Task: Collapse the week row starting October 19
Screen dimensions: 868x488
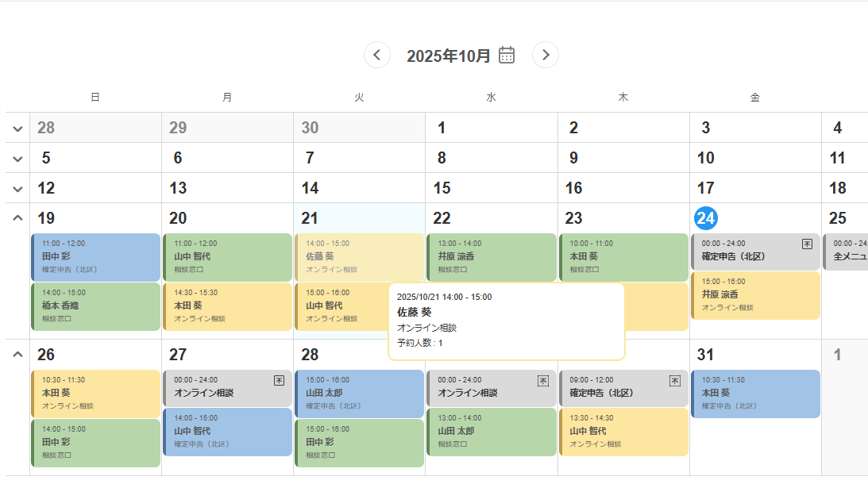Action: (x=17, y=218)
